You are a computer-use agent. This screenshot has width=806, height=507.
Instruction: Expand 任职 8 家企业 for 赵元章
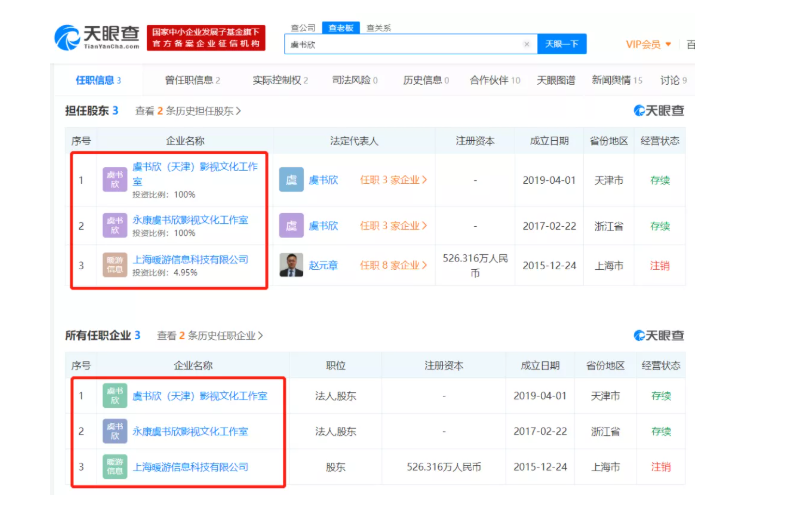(393, 265)
